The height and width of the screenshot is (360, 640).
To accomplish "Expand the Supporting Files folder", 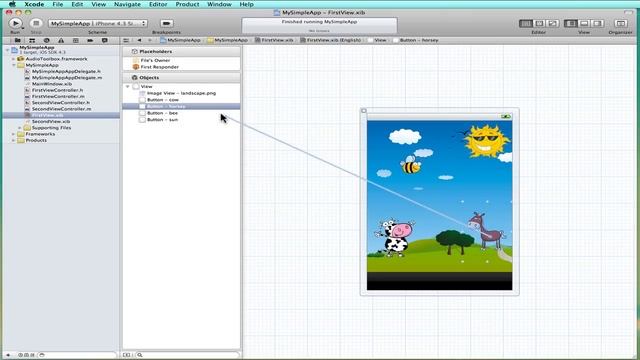I will [20, 128].
